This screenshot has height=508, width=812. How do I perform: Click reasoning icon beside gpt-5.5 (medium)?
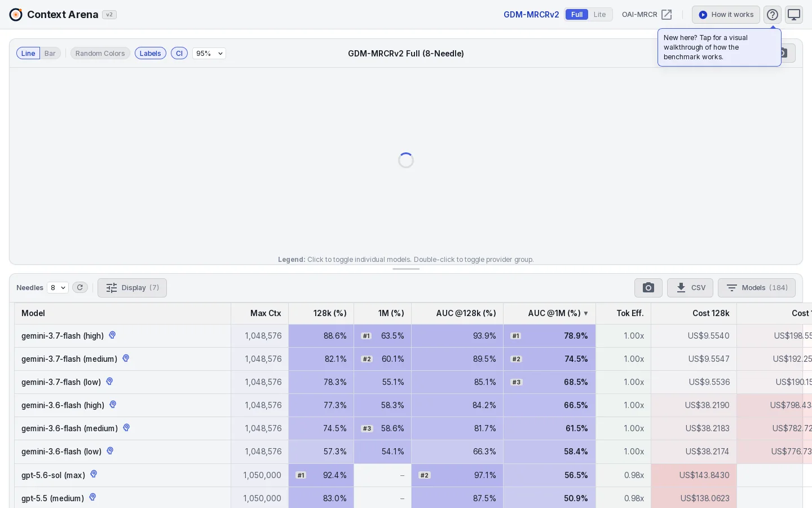pyautogui.click(x=92, y=497)
